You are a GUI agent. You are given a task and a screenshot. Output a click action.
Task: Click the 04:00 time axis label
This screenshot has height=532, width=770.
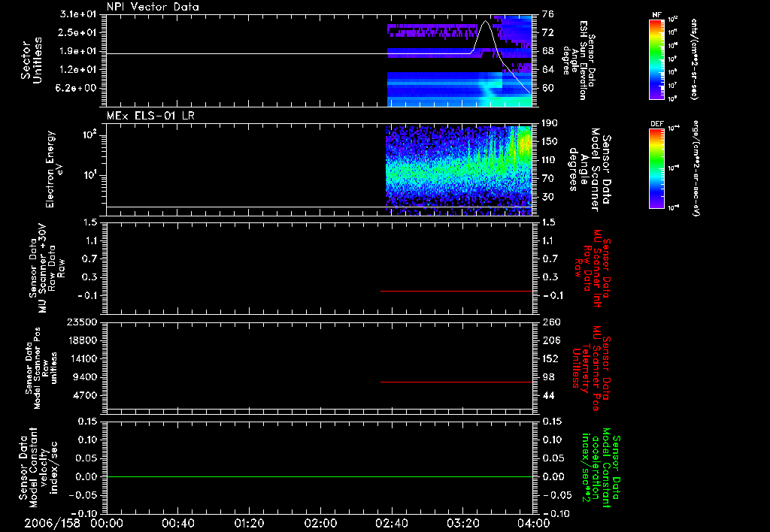tap(534, 523)
